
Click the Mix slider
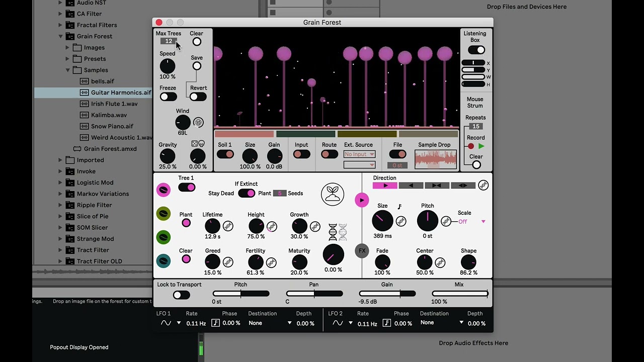[x=459, y=294]
